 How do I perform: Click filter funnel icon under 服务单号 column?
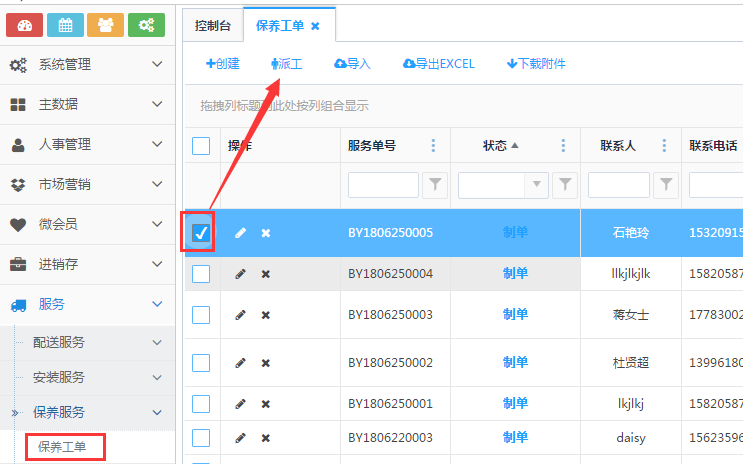[436, 184]
